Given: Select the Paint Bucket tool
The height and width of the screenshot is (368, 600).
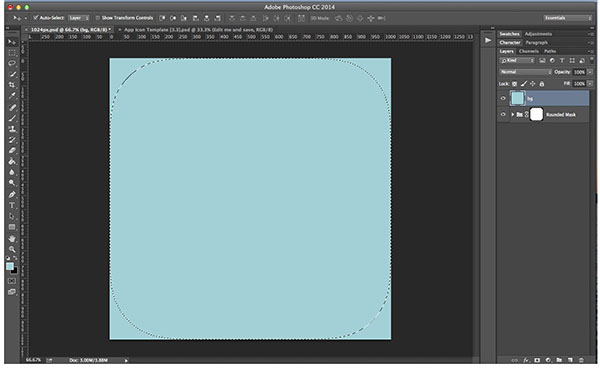Looking at the screenshot, I should (12, 161).
